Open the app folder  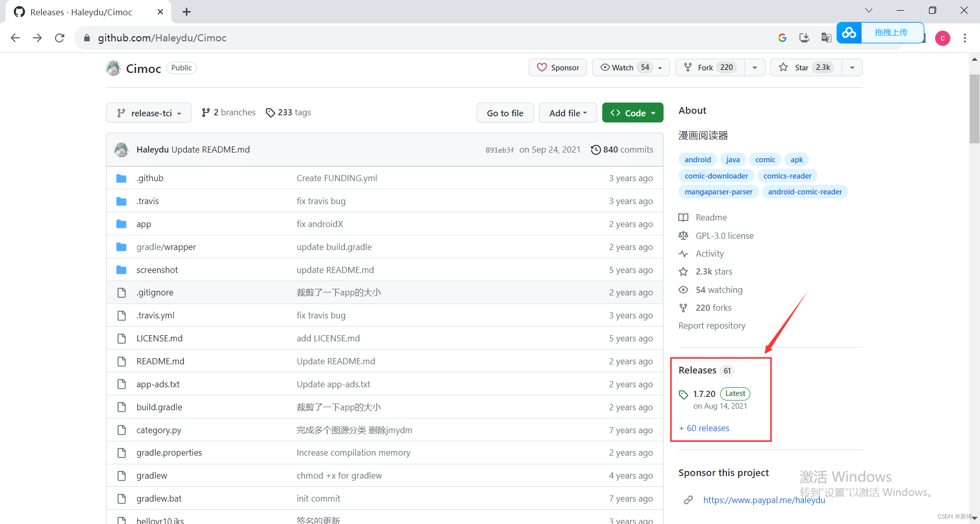tap(143, 224)
